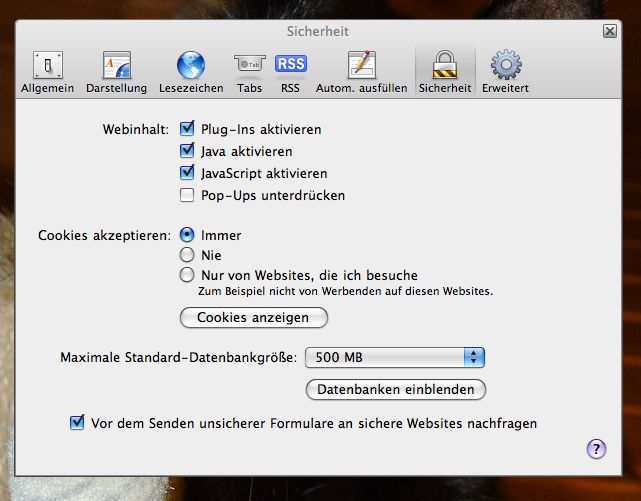
Task: Click the Erweitert tab label
Action: tap(506, 88)
